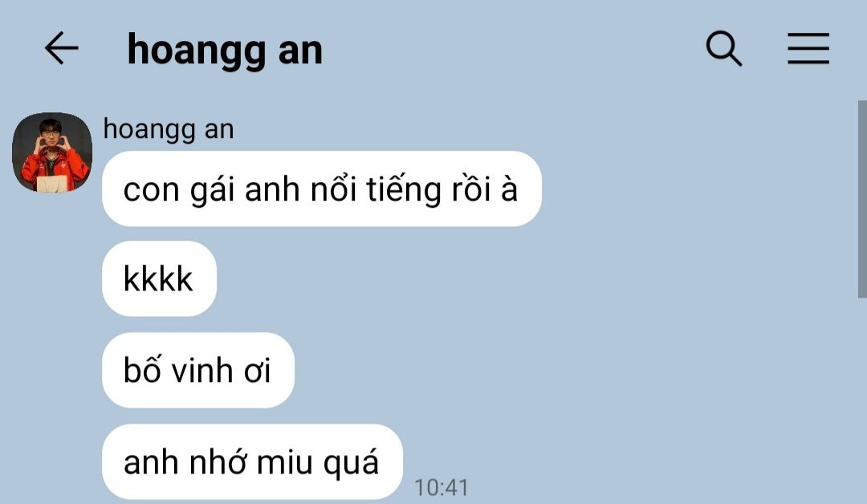Viewport: 867px width, 504px height.
Task: Select the 'bố vinh ơi' message bubble
Action: click(x=198, y=370)
